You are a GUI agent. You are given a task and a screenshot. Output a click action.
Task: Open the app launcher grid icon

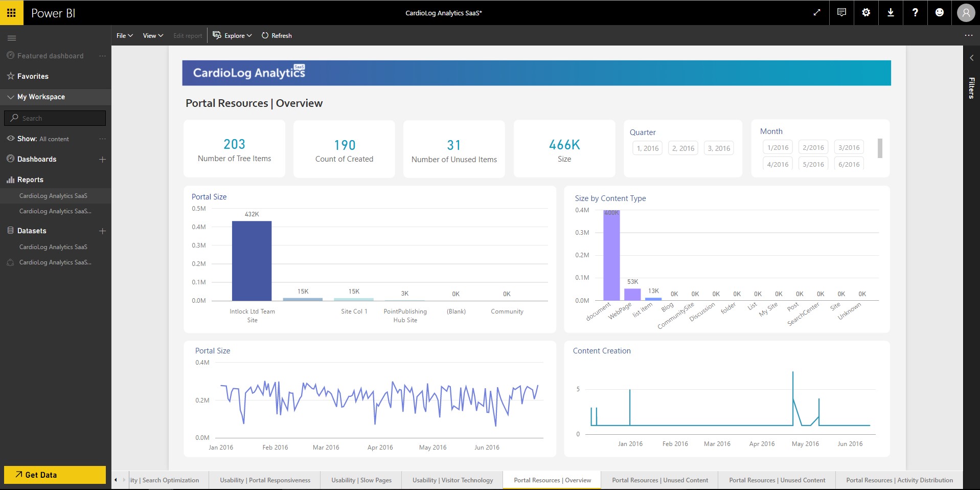click(11, 12)
